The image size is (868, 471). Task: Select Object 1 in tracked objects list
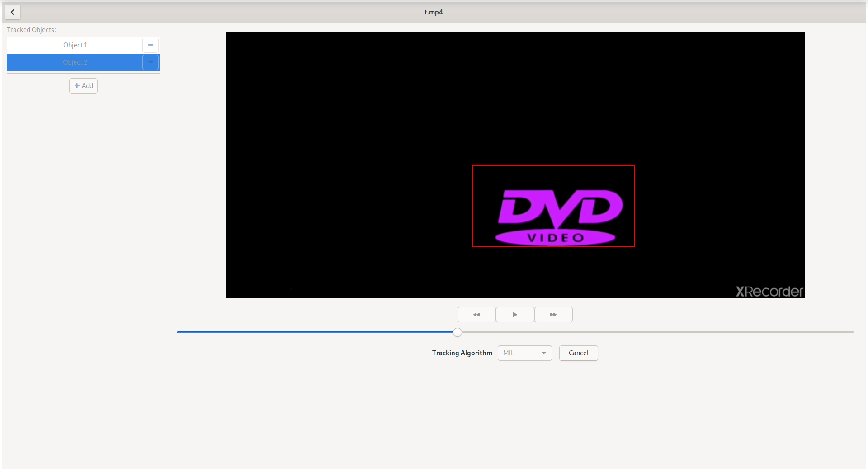pyautogui.click(x=75, y=45)
